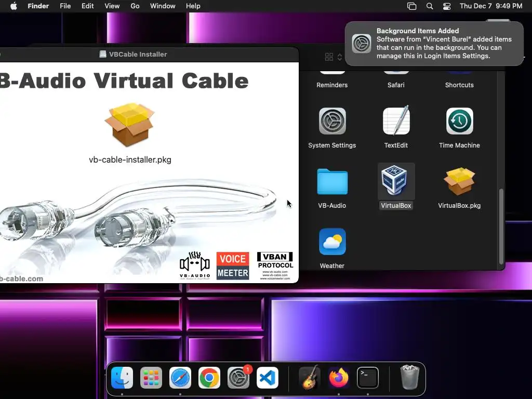
Task: Open the icon view switcher in Finder toolbar
Action: 333,57
